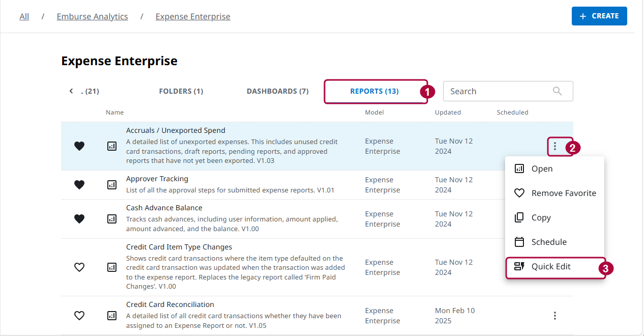
Task: Choose Quick Edit from the context menu
Action: tap(554, 266)
